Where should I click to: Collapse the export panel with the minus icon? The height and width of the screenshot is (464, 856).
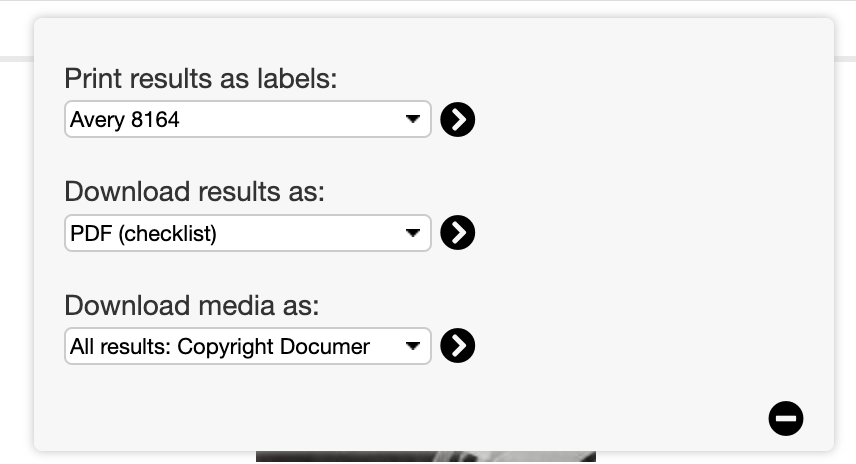786,418
